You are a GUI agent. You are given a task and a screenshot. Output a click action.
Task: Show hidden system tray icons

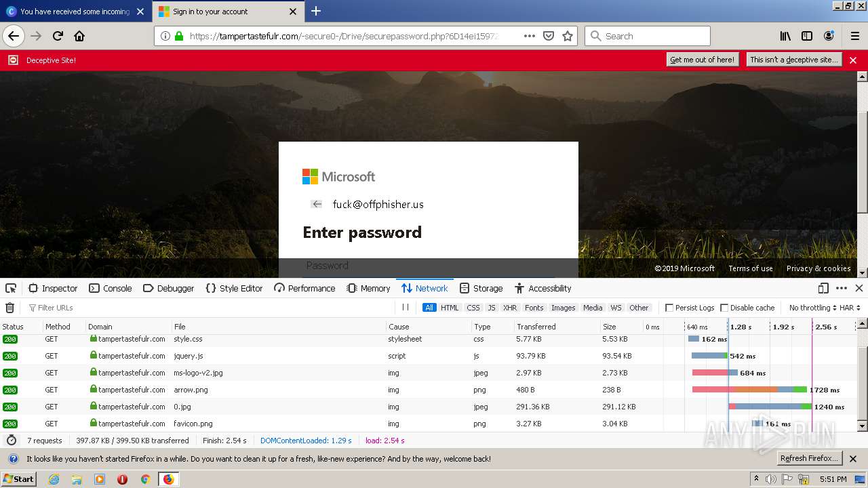click(x=757, y=479)
